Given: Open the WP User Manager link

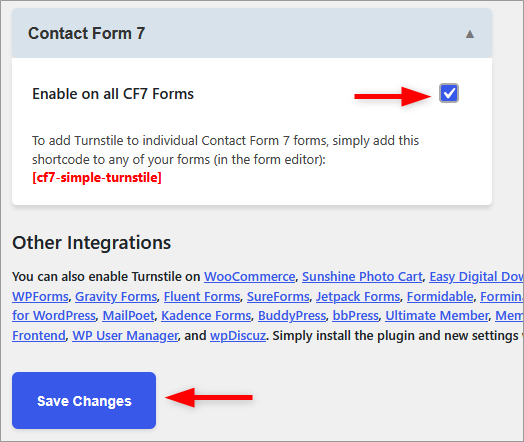Looking at the screenshot, I should click(x=125, y=335).
